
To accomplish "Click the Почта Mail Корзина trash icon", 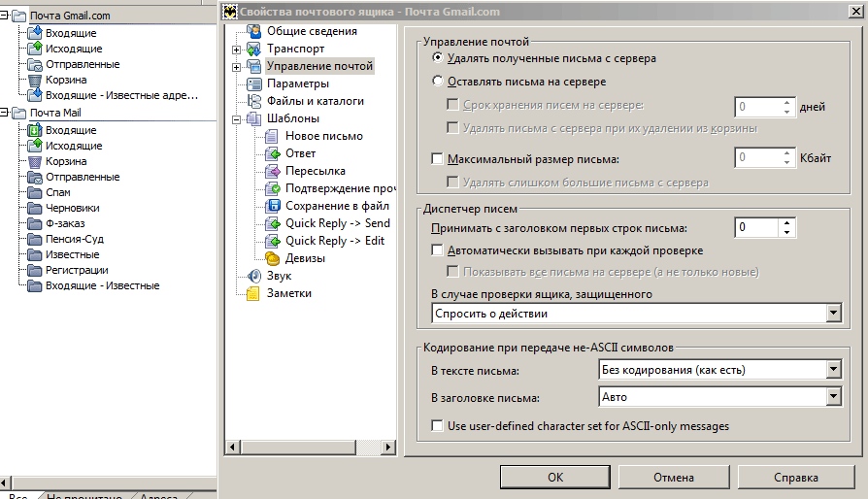I will click(34, 161).
